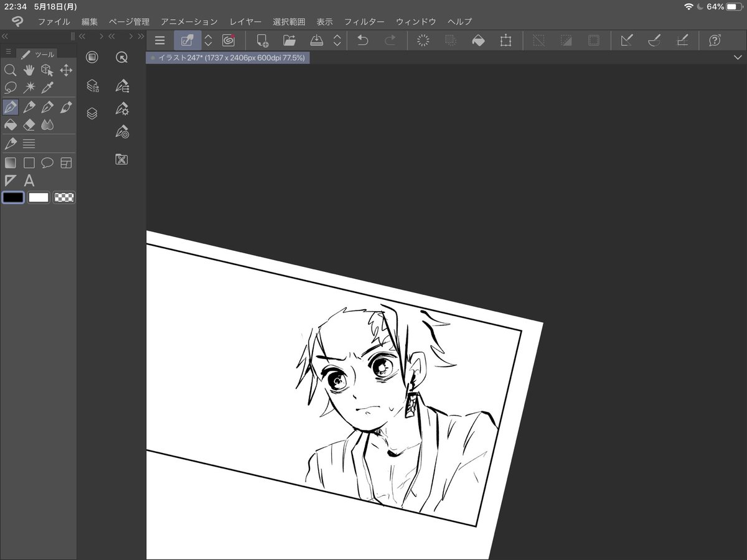Select the Eraser tool

coord(29,125)
